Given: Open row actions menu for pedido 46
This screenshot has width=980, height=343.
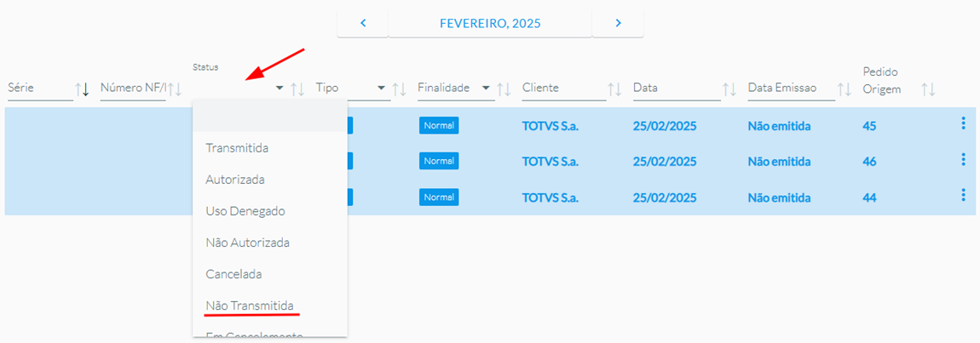Looking at the screenshot, I should tap(962, 159).
